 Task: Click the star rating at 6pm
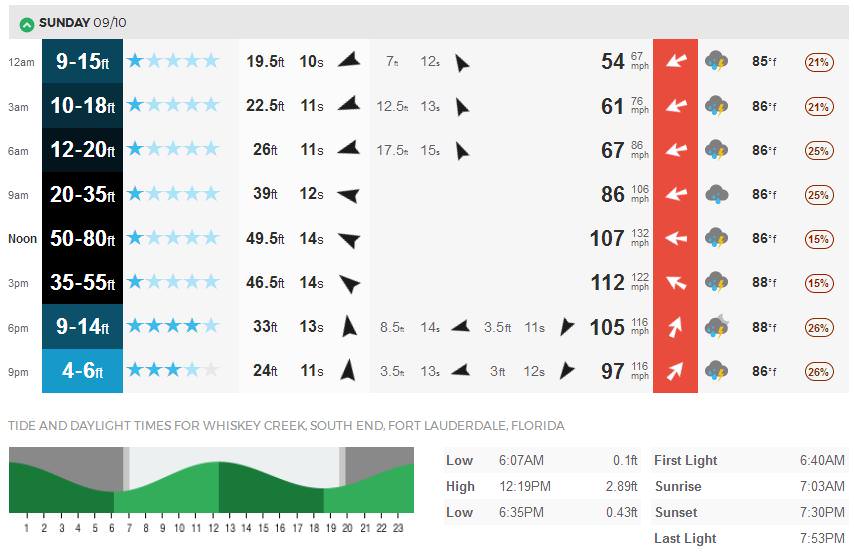[x=173, y=326]
